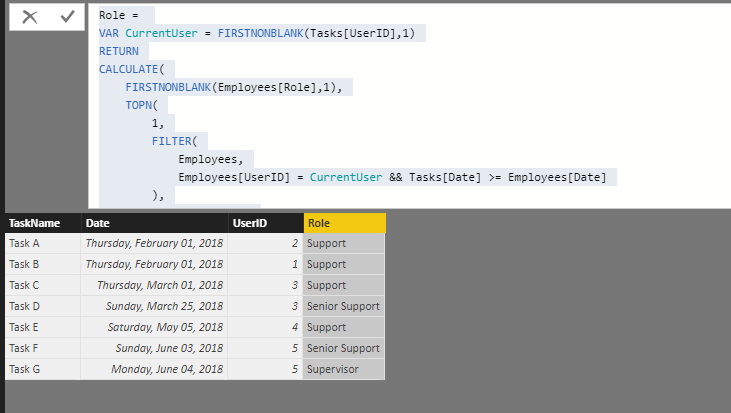This screenshot has height=413, width=731.
Task: Select Role 'Support' for Task A
Action: [x=344, y=243]
